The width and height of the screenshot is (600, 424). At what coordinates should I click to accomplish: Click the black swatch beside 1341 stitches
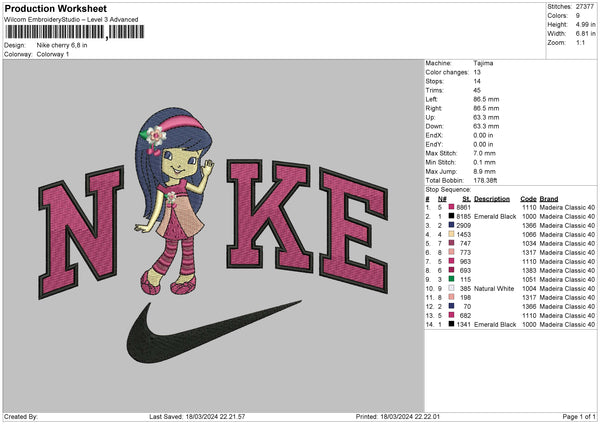click(x=451, y=324)
